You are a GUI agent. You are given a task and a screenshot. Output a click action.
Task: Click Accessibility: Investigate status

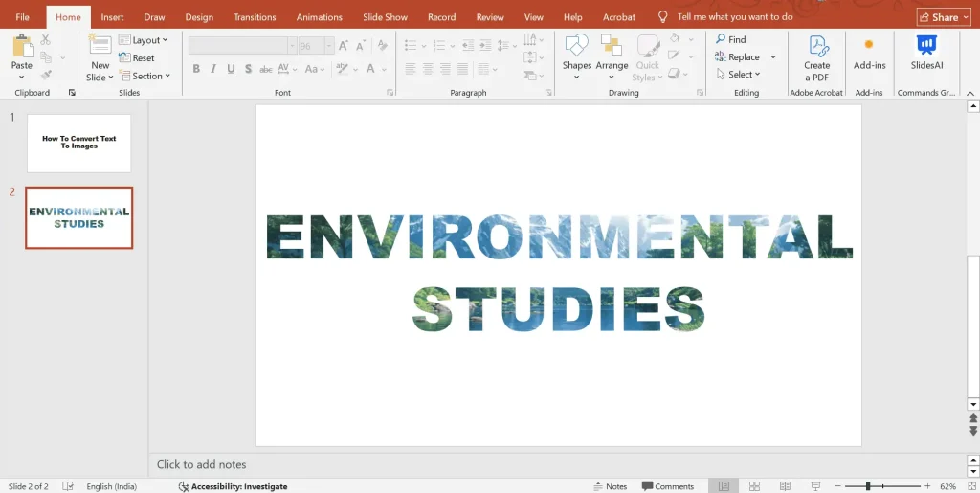pos(234,486)
